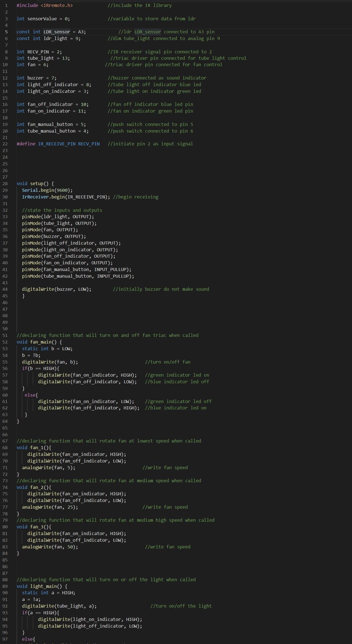The width and height of the screenshot is (352, 644).
Task: Click the IRremote.h include on line 1
Action: pyautogui.click(x=57, y=5)
